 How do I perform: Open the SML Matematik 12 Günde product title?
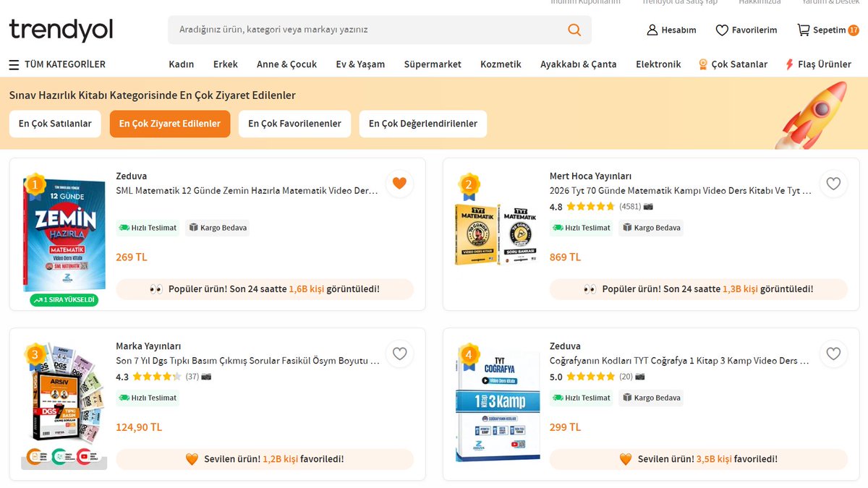tap(247, 191)
